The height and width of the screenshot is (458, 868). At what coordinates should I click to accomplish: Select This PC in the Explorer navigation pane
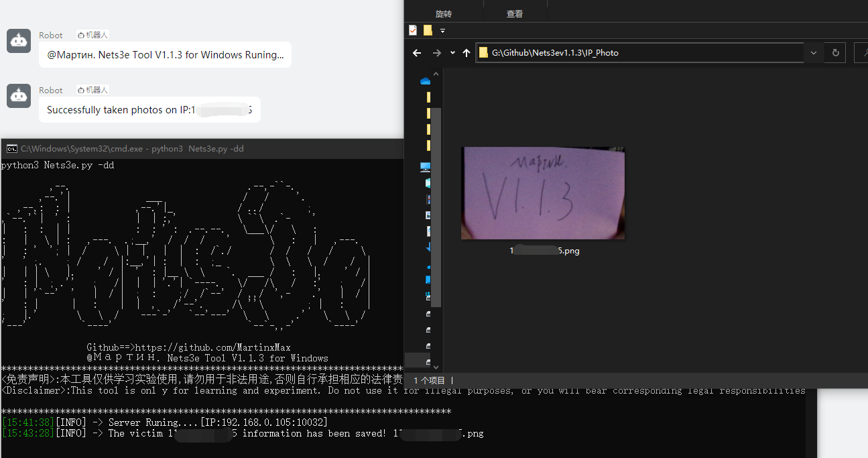(425, 166)
